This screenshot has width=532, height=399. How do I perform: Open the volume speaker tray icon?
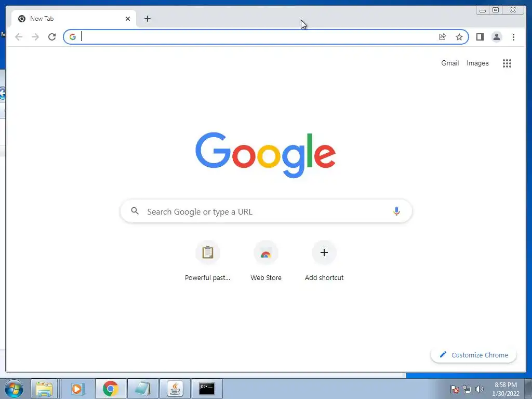(479, 389)
